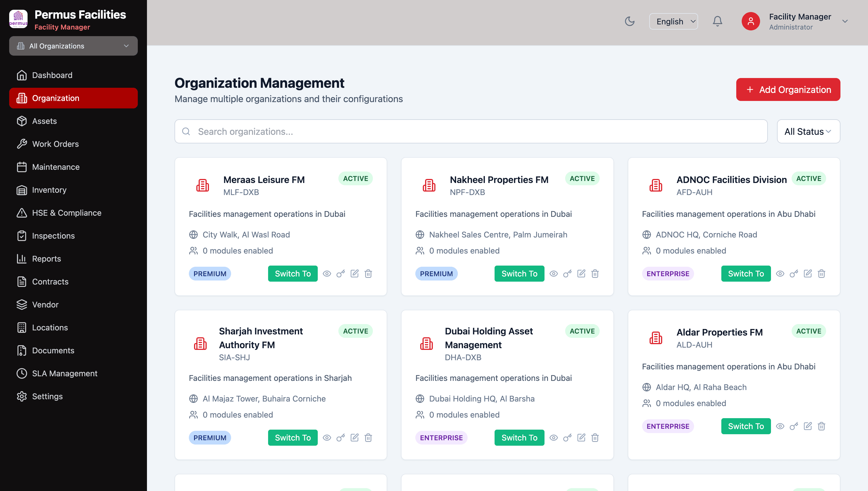Preview Nakheel Properties FM with the eye icon
The width and height of the screenshot is (868, 491).
[x=554, y=274]
